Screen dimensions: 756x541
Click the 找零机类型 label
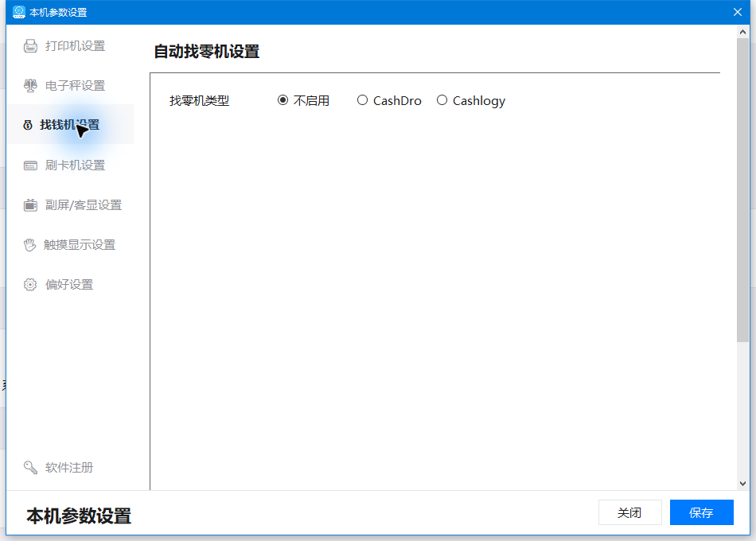[199, 101]
